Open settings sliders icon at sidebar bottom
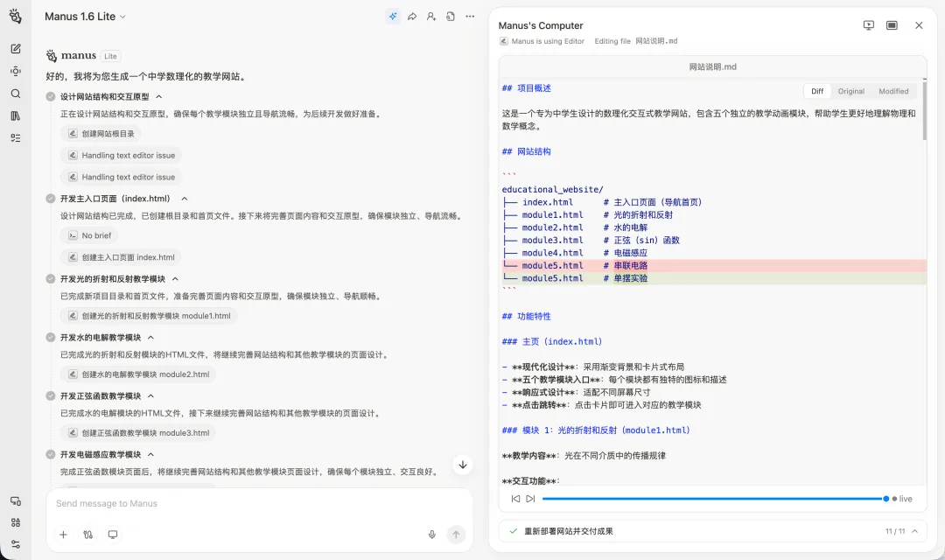Viewport: 945px width, 560px height. (x=16, y=544)
